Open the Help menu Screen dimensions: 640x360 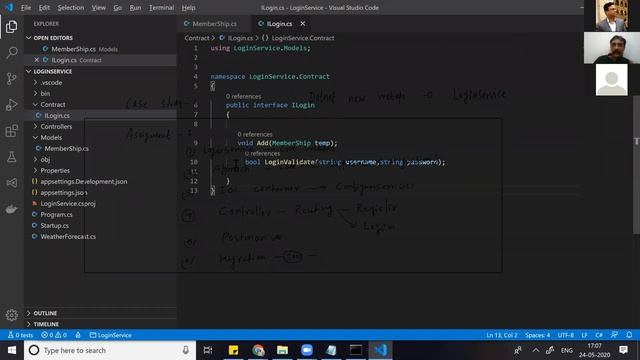click(x=188, y=8)
